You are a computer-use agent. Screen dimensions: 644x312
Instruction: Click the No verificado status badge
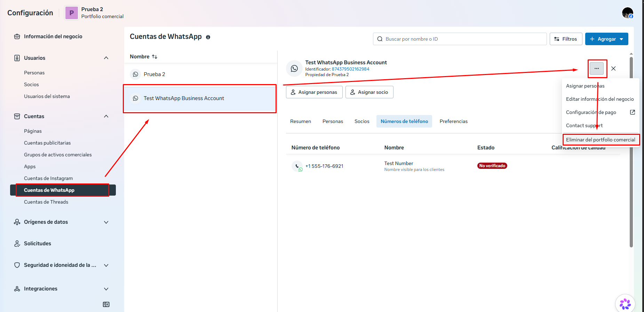tap(492, 166)
